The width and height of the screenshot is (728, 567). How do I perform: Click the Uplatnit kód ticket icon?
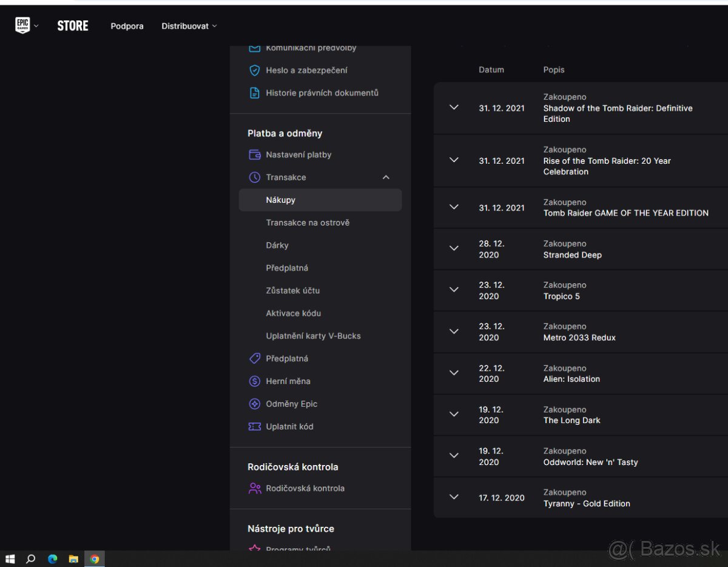[255, 427]
